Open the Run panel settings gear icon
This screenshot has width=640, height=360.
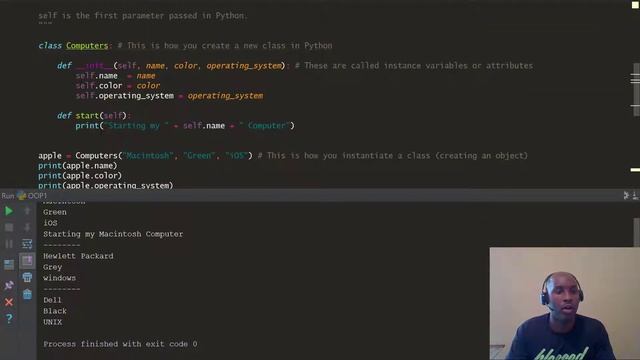(x=626, y=196)
